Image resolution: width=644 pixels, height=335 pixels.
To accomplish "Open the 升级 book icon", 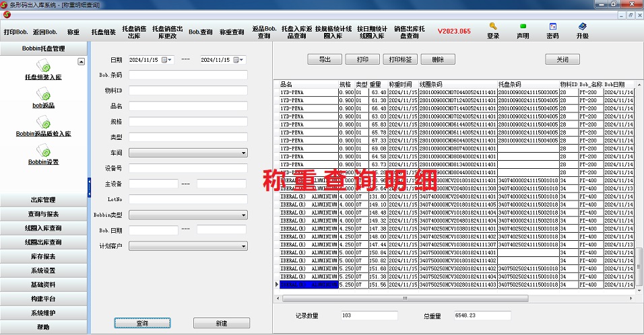I will click(582, 27).
